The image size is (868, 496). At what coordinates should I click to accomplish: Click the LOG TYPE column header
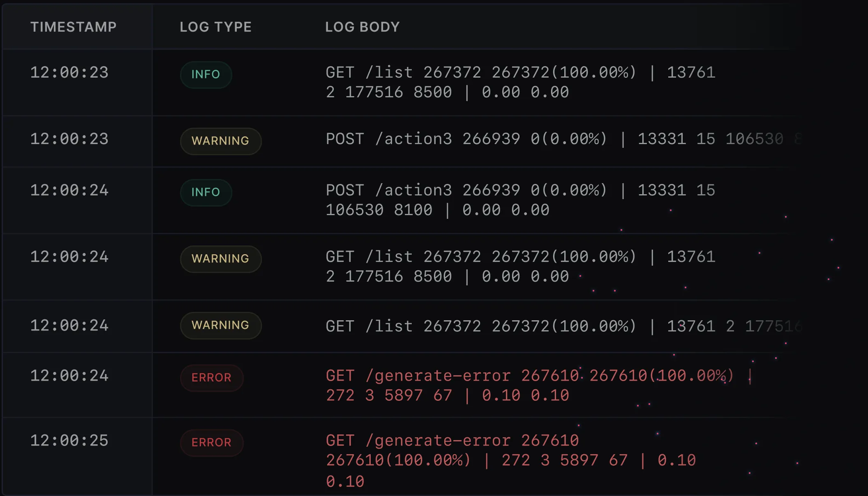coord(215,27)
